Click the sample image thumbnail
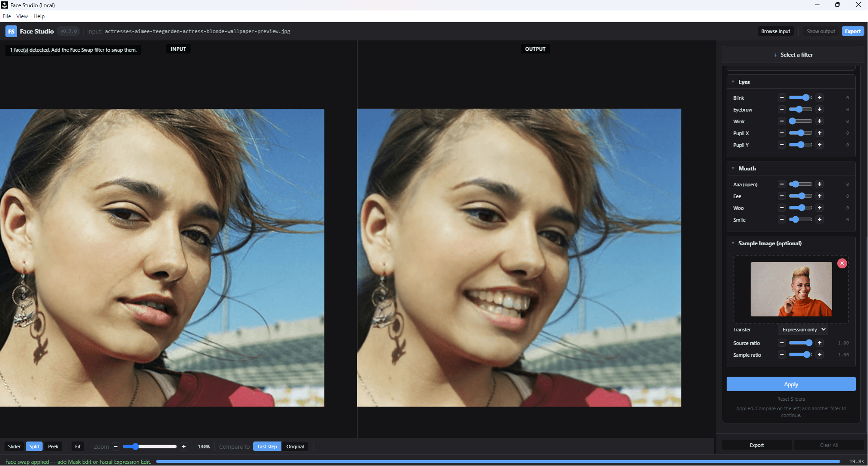The image size is (868, 466). [791, 289]
